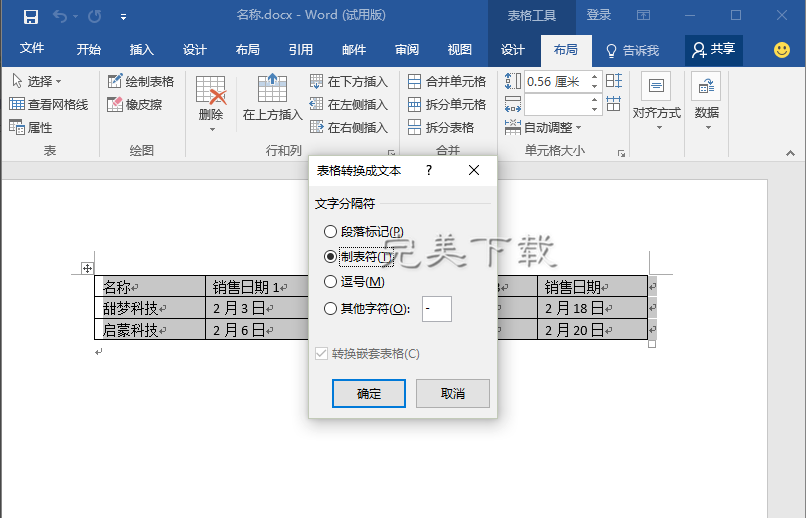This screenshot has height=518, width=806.
Task: Open table 属性
Action: pos(31,127)
